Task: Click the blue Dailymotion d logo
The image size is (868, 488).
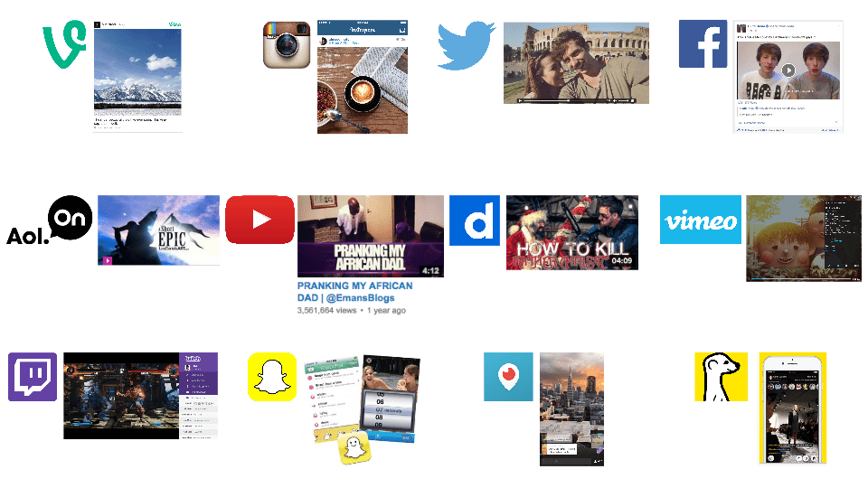Action: pyautogui.click(x=475, y=221)
